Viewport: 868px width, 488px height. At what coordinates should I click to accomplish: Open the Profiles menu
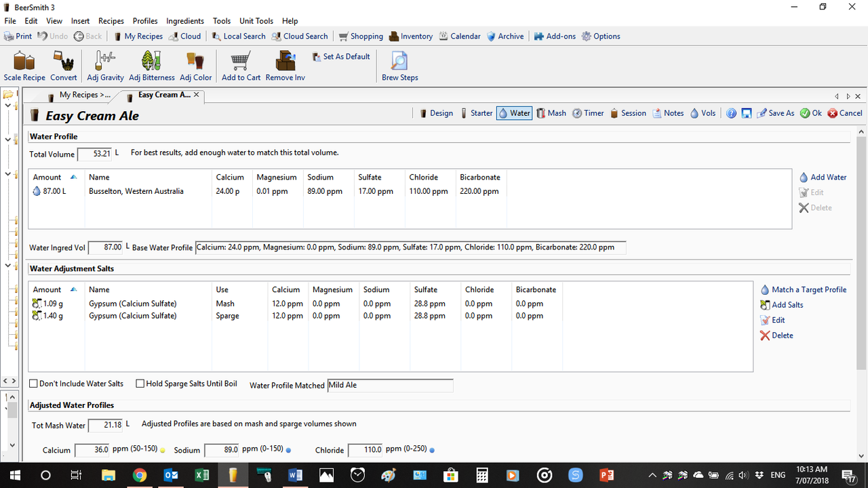(x=145, y=21)
